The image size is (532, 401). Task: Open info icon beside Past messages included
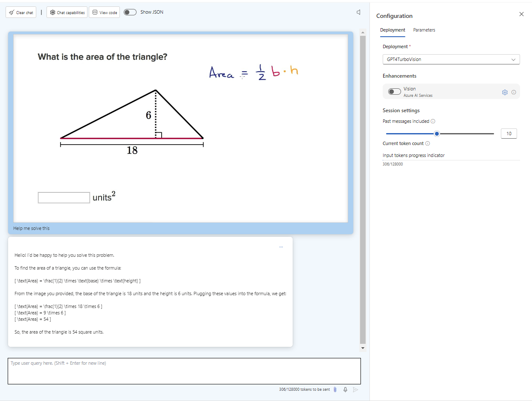433,121
